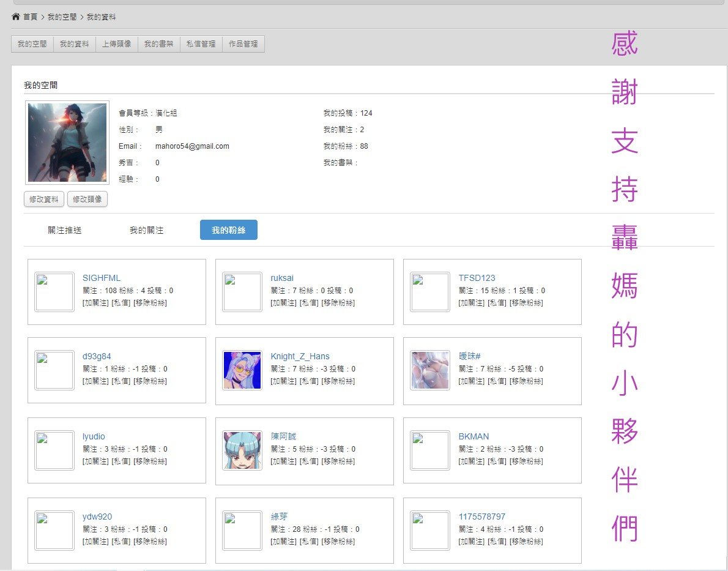The height and width of the screenshot is (571, 728).
Task: Click ruksai's broken avatar image
Action: [242, 291]
